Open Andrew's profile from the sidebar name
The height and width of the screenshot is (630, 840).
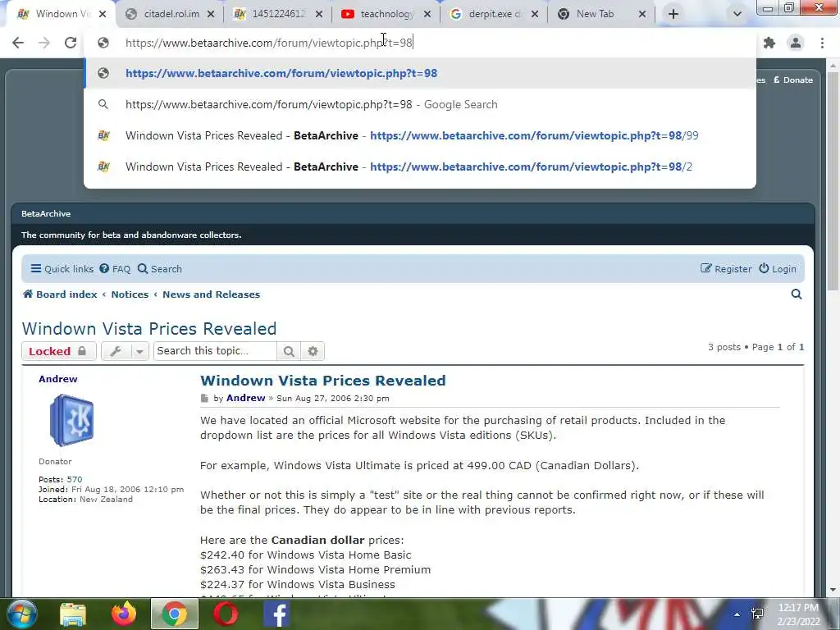point(58,379)
